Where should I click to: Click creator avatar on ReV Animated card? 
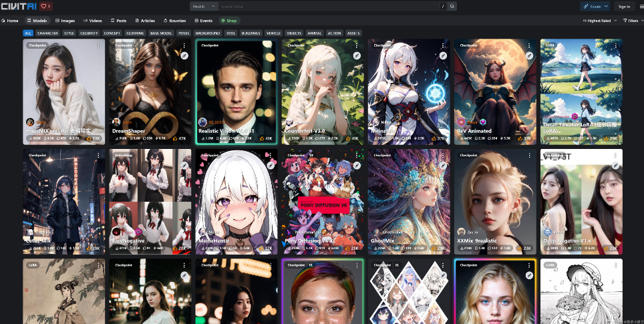pos(461,122)
